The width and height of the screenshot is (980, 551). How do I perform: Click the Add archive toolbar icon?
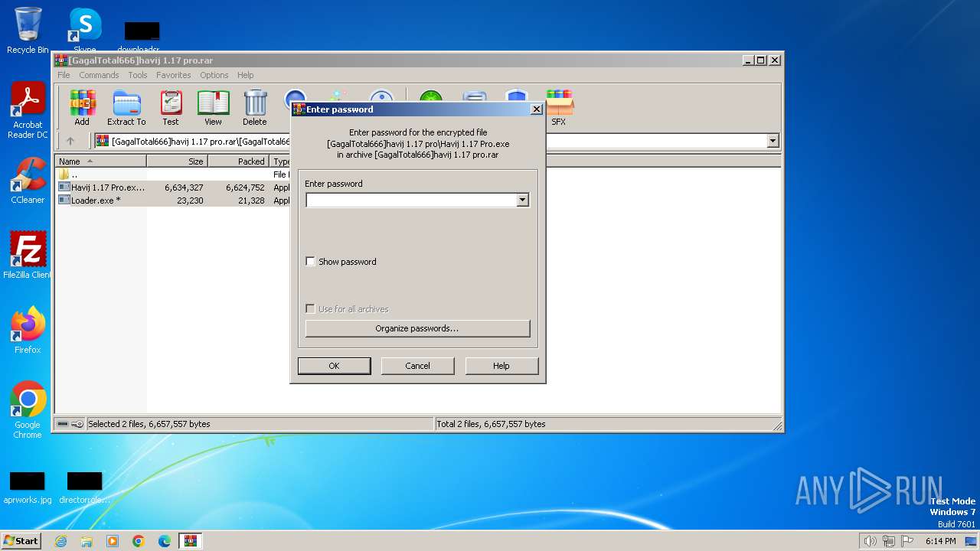click(82, 108)
